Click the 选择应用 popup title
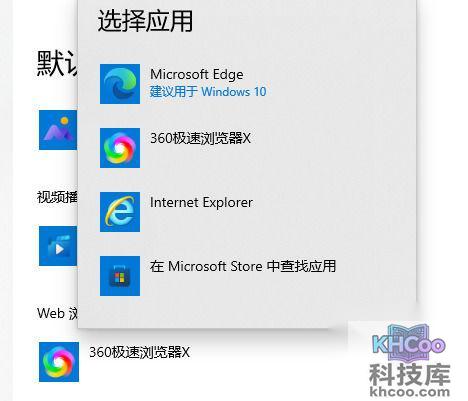The height and width of the screenshot is (401, 468). pyautogui.click(x=145, y=21)
